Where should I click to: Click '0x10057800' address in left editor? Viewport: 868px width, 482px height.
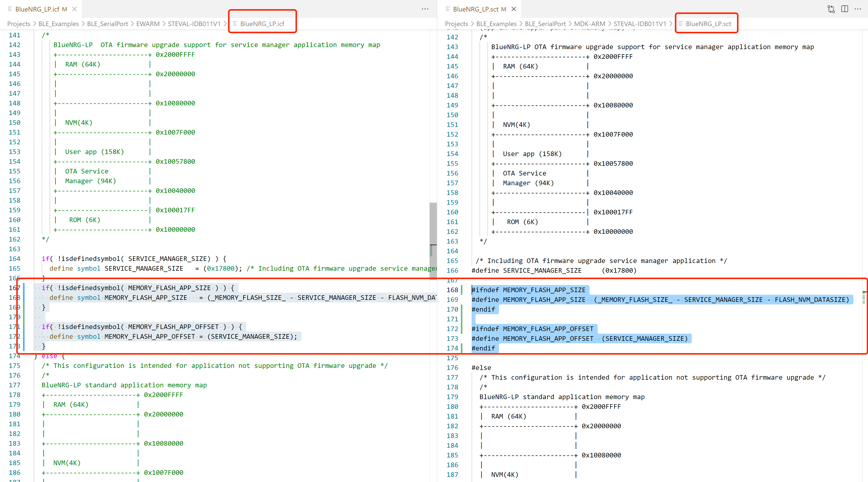[x=175, y=161]
